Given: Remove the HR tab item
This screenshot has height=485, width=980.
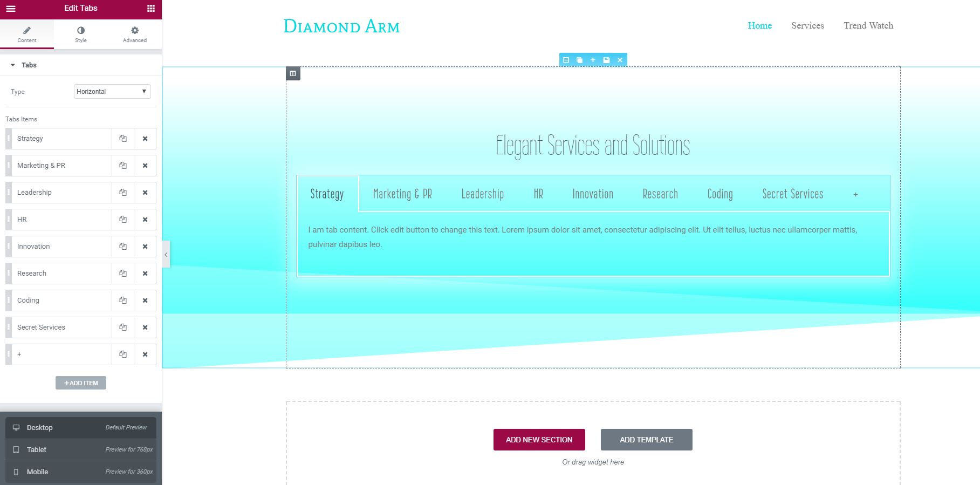Looking at the screenshot, I should 145,220.
